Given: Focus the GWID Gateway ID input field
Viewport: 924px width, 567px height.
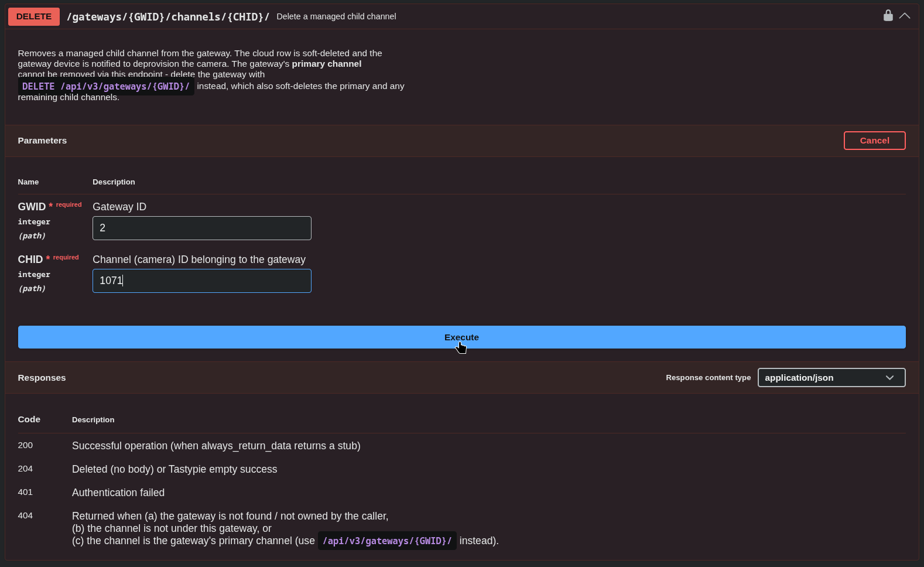Looking at the screenshot, I should 202,228.
